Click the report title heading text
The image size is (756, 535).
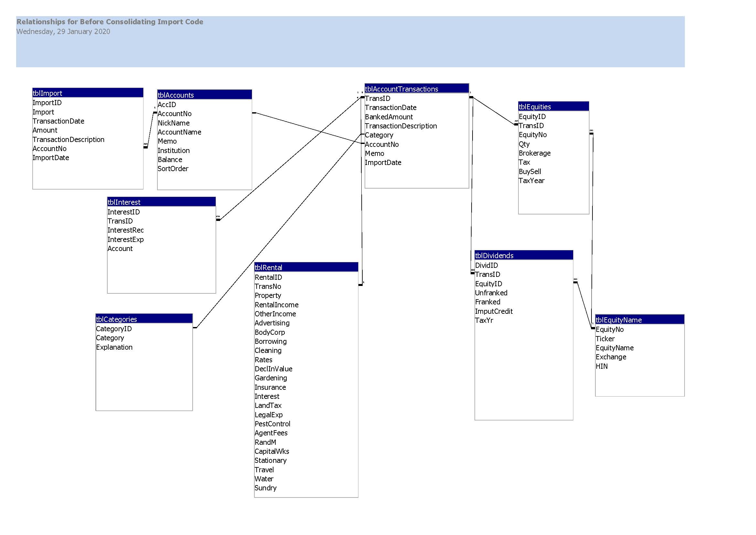(110, 22)
